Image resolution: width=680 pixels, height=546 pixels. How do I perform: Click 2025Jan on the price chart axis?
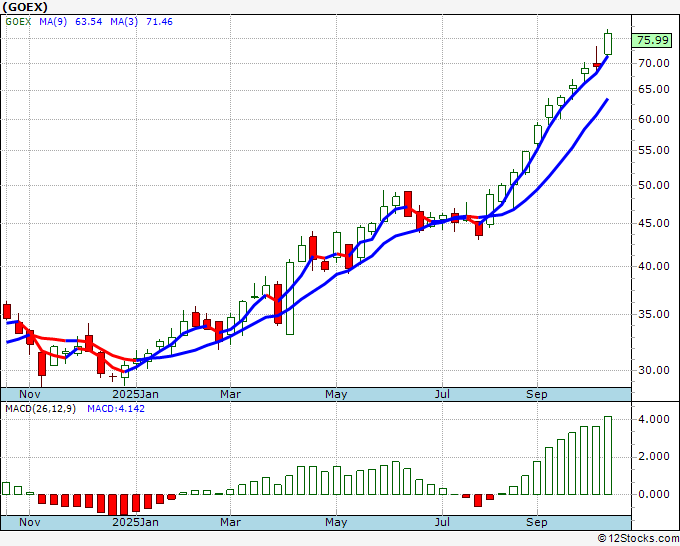(x=135, y=394)
